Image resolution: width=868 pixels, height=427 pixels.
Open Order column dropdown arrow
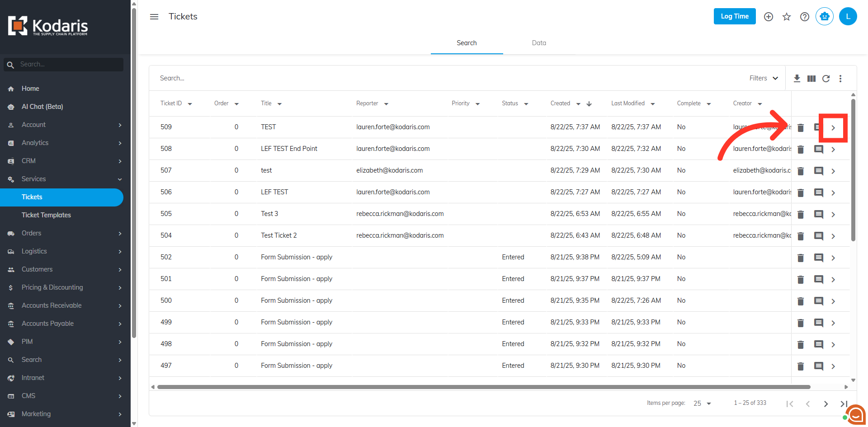(x=236, y=104)
